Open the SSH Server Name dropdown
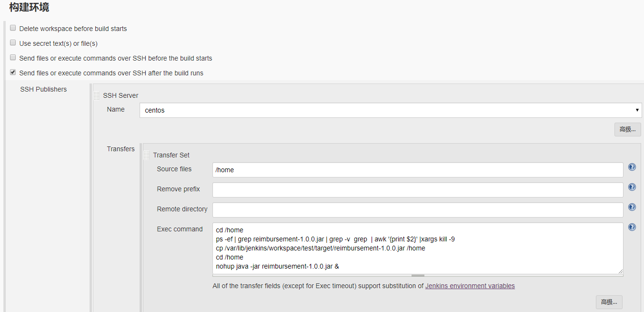 (x=391, y=110)
